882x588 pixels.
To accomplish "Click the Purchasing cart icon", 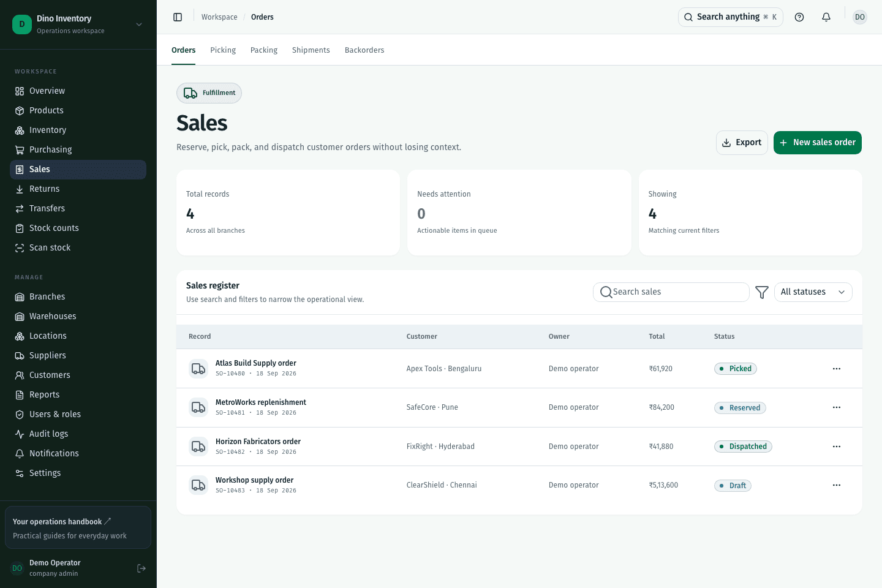I will 20,150.
